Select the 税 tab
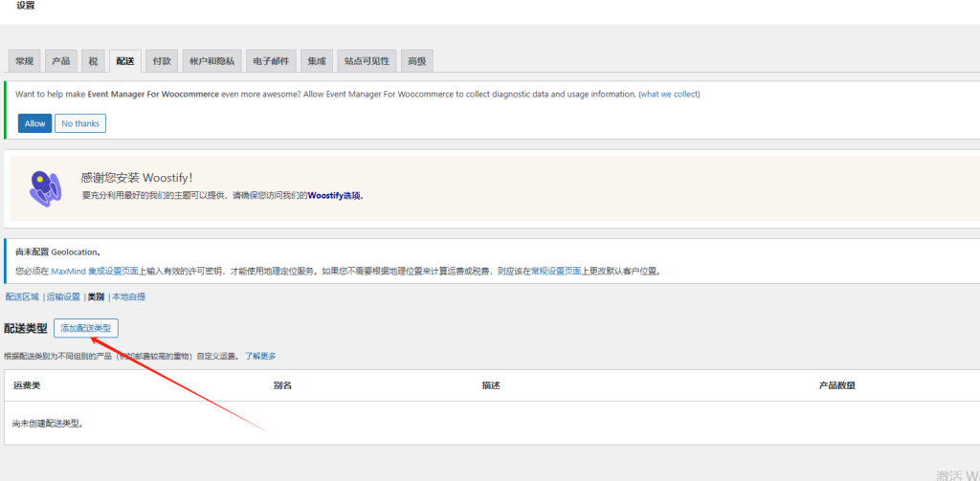Viewport: 980px width, 481px height. click(x=93, y=61)
